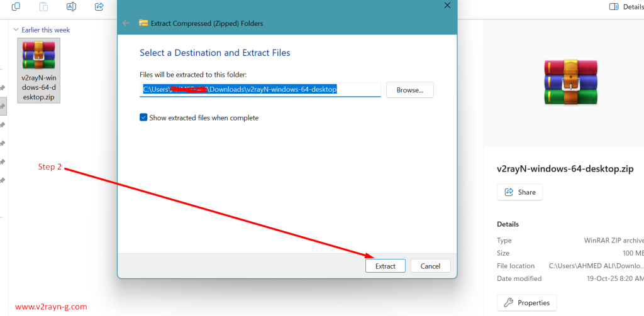Click the v2rayN-windows-64-desktop.zip heading in details pane
This screenshot has height=316, width=644.
pos(565,168)
